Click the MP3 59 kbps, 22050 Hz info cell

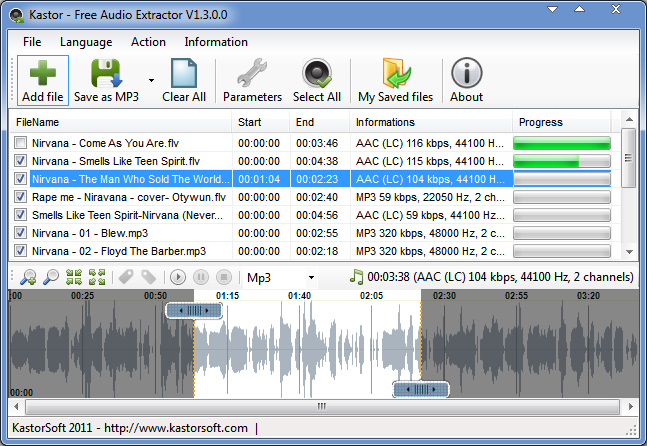coord(430,197)
